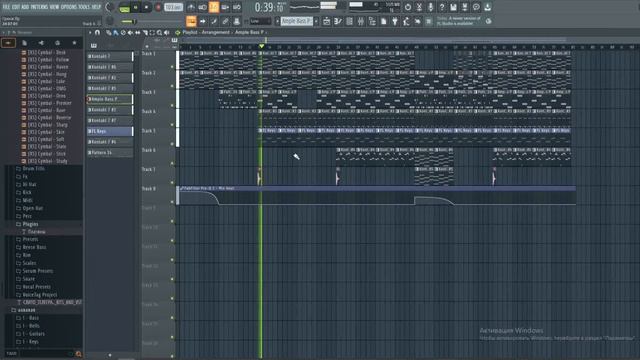Screen dimensions: 640x360
Task: Expand the Vocal Presets folder in browser
Action: click(x=36, y=287)
